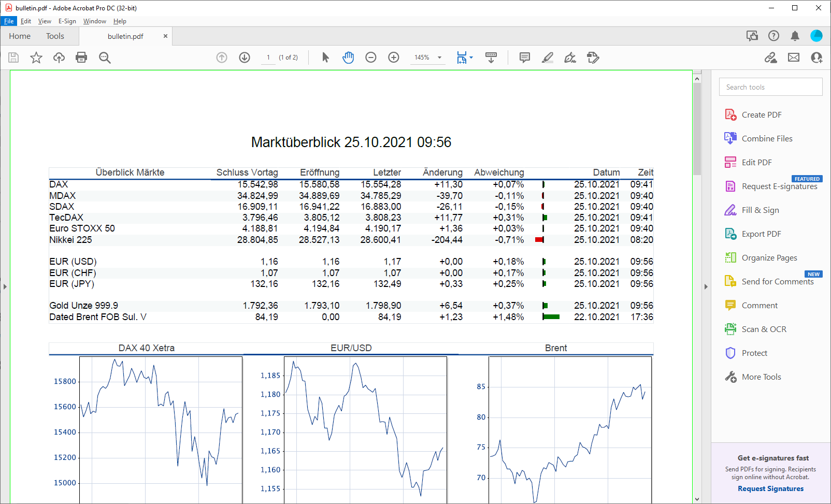Send file by email icon
Viewport: 831px width, 504px height.
tap(794, 57)
